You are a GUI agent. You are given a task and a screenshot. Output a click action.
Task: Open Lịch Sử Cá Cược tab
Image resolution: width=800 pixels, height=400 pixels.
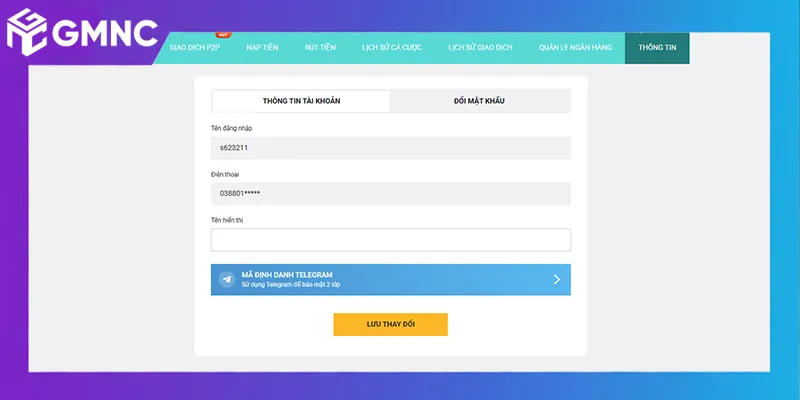point(391,47)
